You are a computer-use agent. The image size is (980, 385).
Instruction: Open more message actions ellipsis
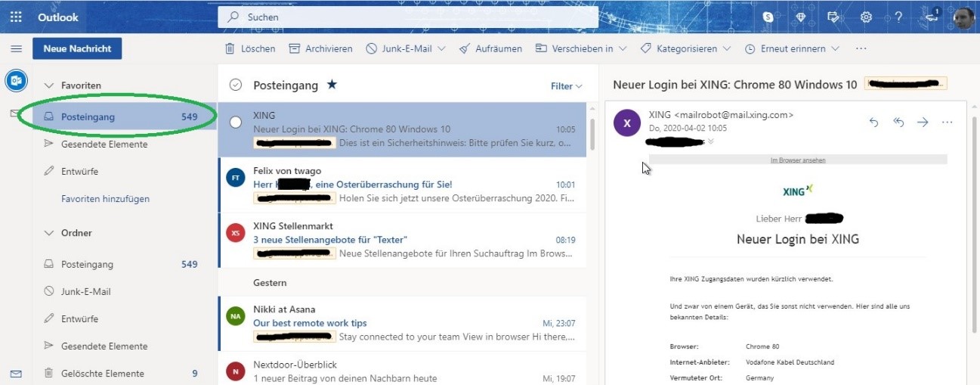[x=947, y=122]
